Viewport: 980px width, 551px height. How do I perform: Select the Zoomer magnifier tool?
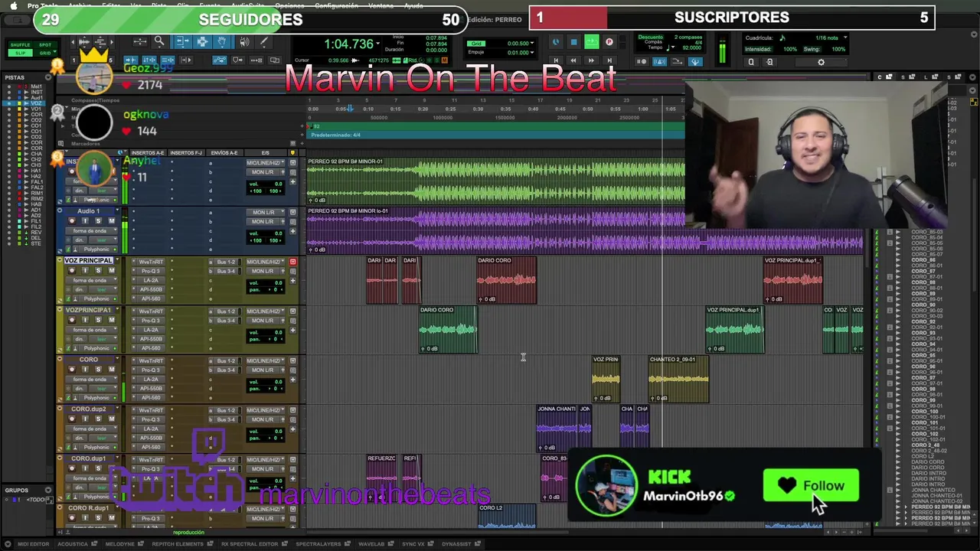coord(159,41)
